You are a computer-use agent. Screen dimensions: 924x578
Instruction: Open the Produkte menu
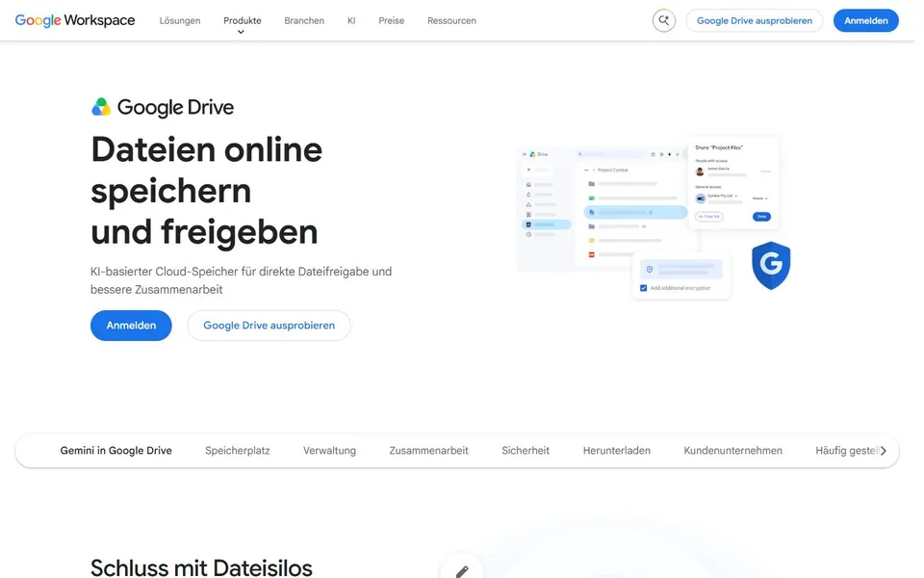tap(243, 20)
